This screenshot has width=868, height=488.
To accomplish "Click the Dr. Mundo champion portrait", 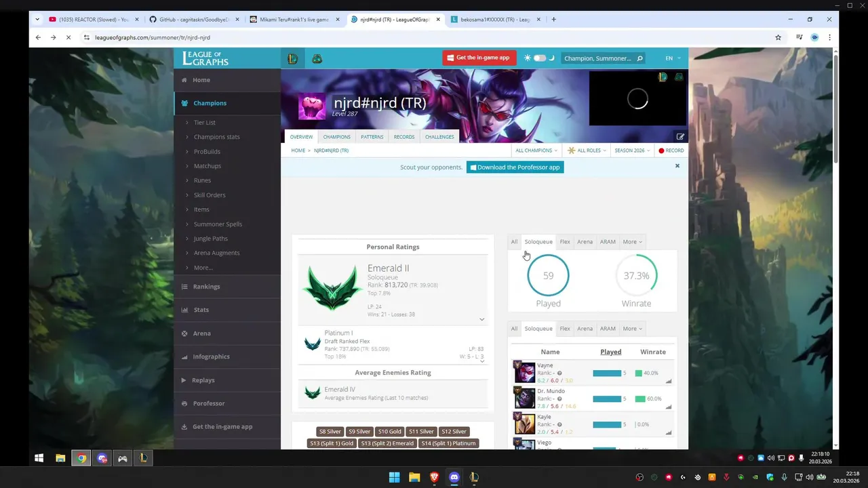I will click(524, 398).
